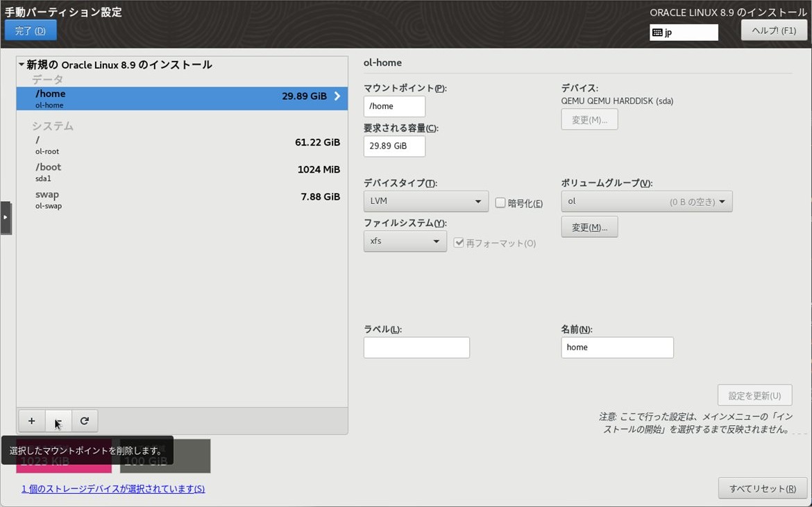This screenshot has height=507, width=812.
Task: Open the ボリュームグループ ol dropdown
Action: point(646,201)
